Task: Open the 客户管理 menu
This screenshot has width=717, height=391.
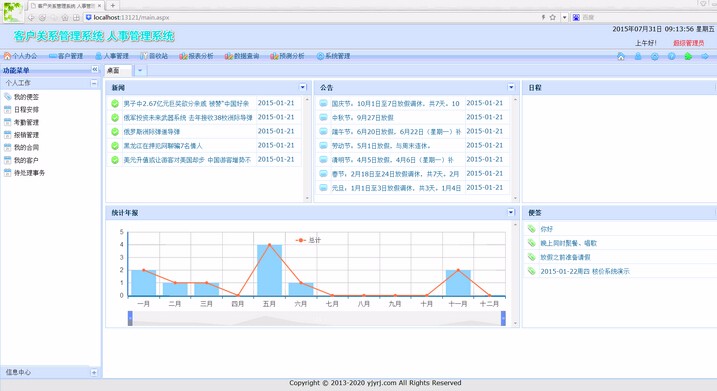Action: pyautogui.click(x=66, y=56)
